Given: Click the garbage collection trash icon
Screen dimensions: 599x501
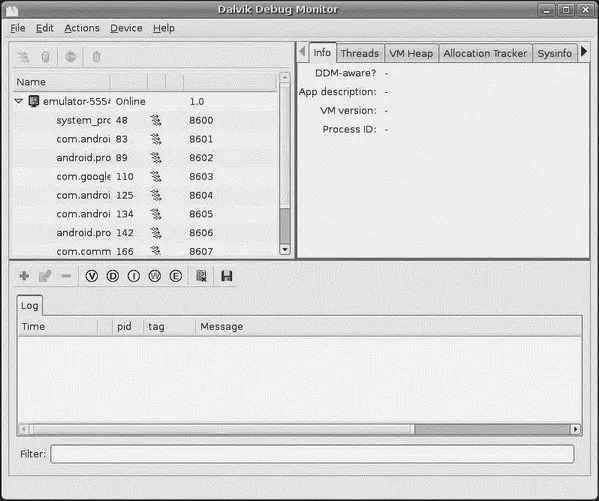Looking at the screenshot, I should (x=96, y=57).
